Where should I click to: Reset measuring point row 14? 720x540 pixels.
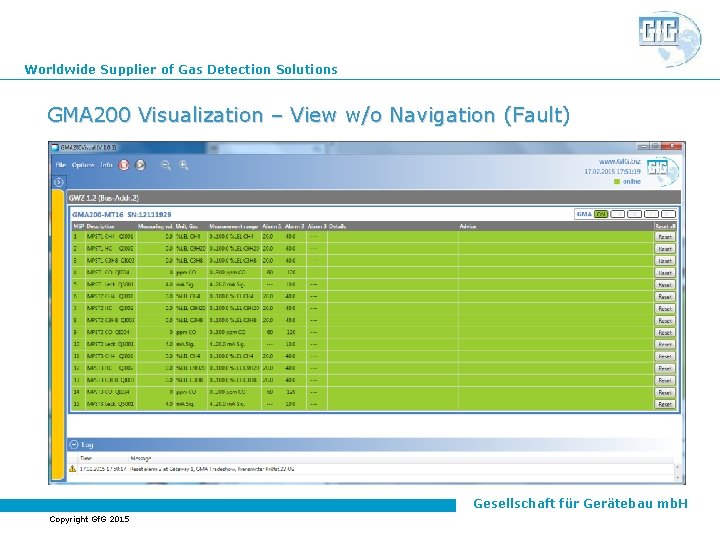[x=665, y=393]
